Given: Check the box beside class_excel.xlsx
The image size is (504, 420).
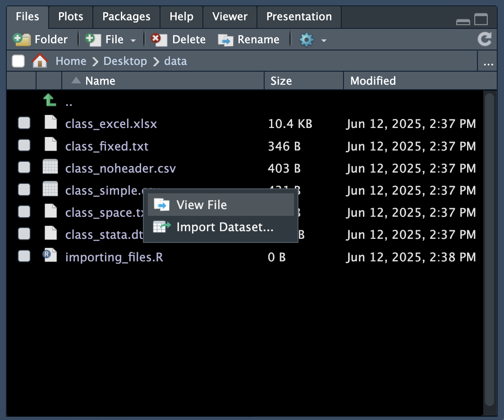Looking at the screenshot, I should click(24, 123).
